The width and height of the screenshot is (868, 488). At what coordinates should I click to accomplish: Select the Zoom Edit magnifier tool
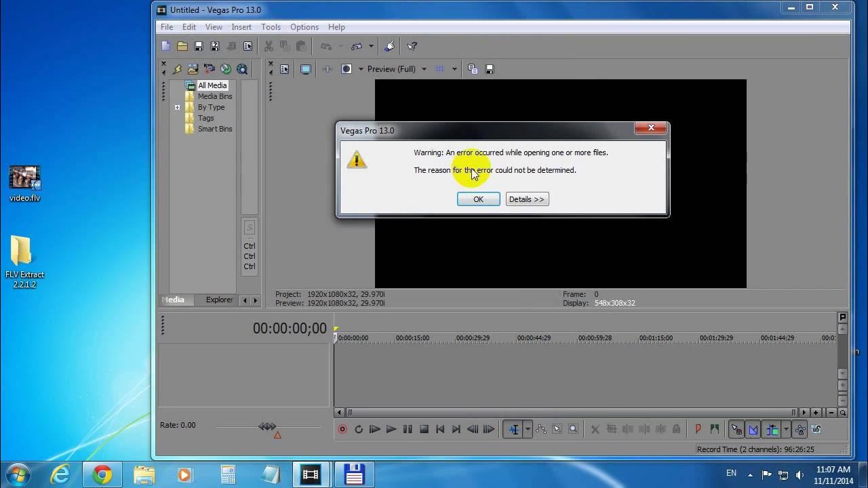point(574,429)
